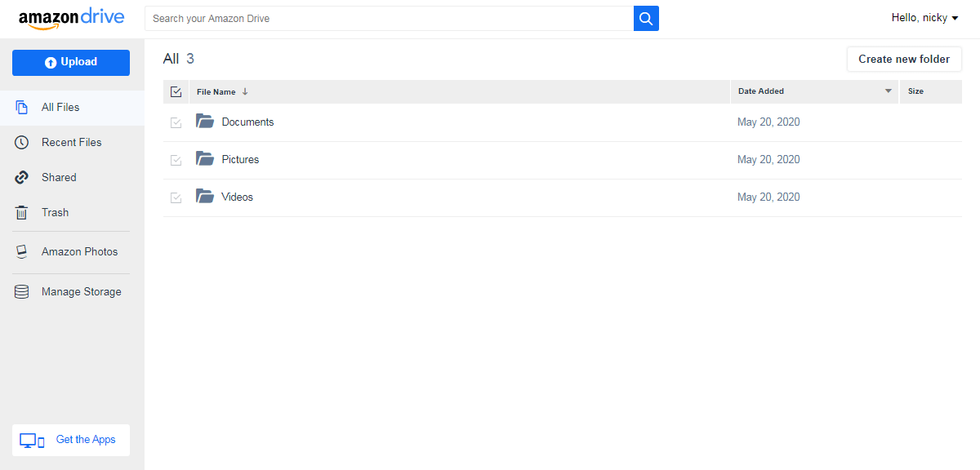Open Trash using the bin icon
Viewport: 980px width, 470px height.
(21, 212)
